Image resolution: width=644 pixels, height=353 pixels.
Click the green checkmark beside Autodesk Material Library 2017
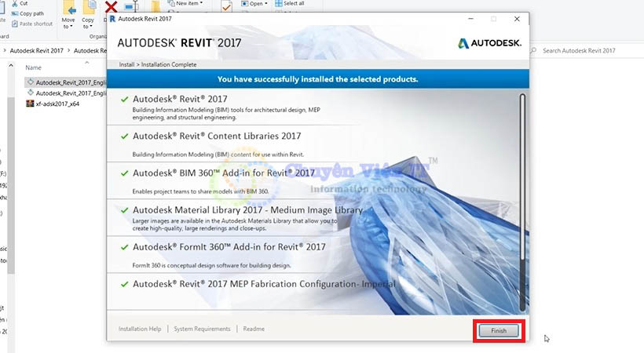(x=124, y=210)
